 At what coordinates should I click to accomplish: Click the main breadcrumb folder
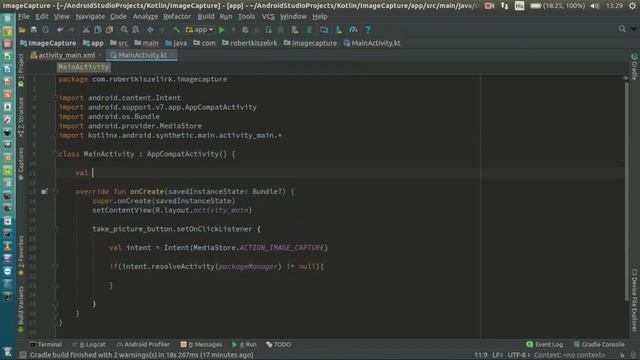147,43
